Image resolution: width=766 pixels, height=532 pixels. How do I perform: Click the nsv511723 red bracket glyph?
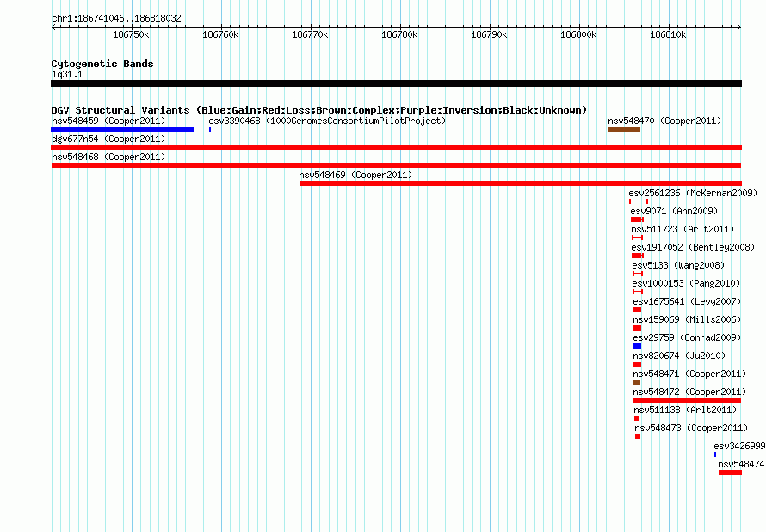[637, 238]
